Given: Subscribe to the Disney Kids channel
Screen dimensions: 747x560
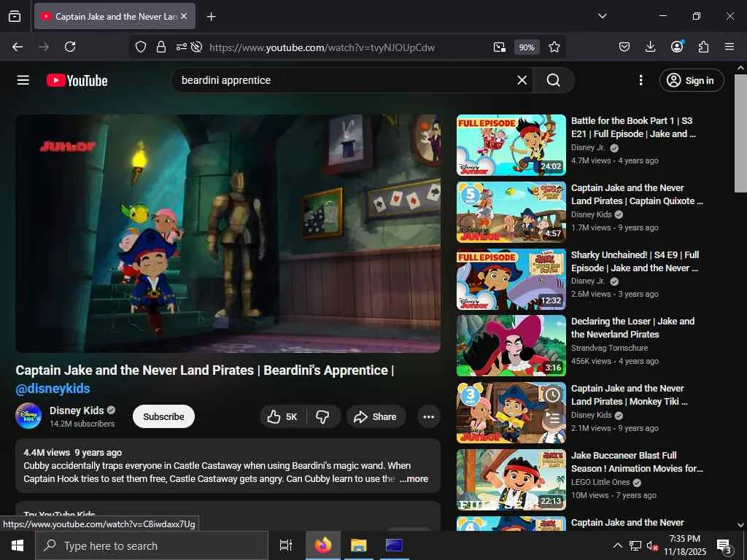Looking at the screenshot, I should coord(163,416).
